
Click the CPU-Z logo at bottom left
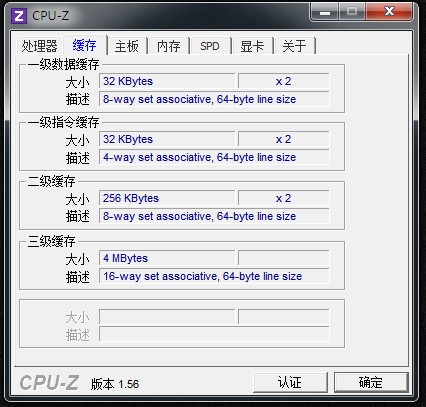tap(49, 383)
